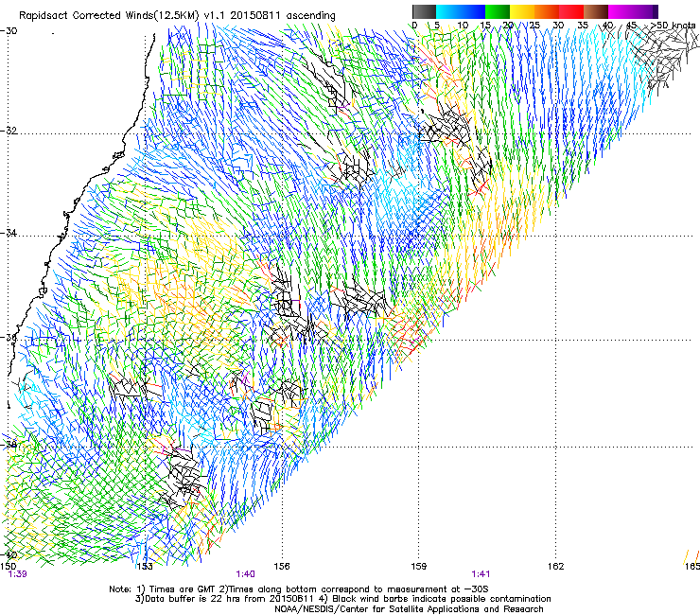Click the NOAA/NESDIS credit line
The height and width of the screenshot is (615, 700).
[409, 608]
